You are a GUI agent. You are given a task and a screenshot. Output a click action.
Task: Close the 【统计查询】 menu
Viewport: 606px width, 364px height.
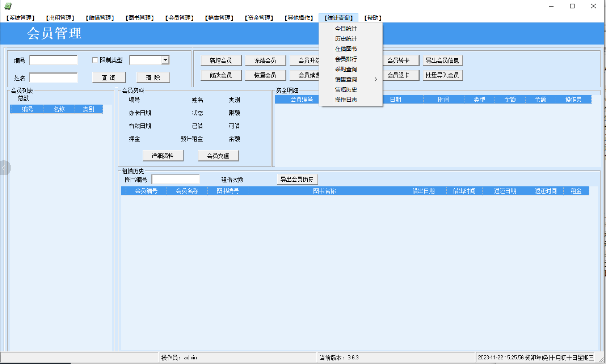(339, 18)
